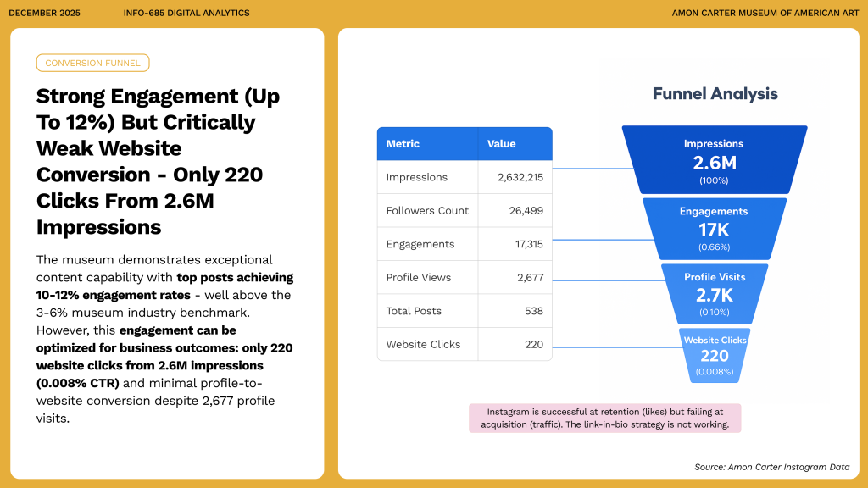Click the Website Clicks 220 funnel segment
868x488 pixels.
(715, 356)
